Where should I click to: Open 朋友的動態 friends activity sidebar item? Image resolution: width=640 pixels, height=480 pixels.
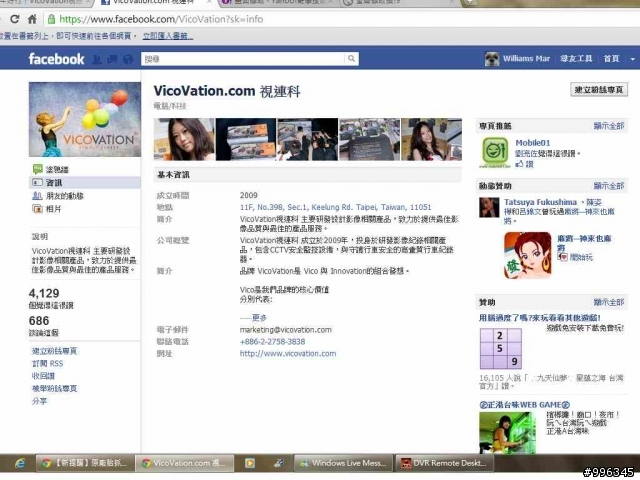click(x=85, y=196)
